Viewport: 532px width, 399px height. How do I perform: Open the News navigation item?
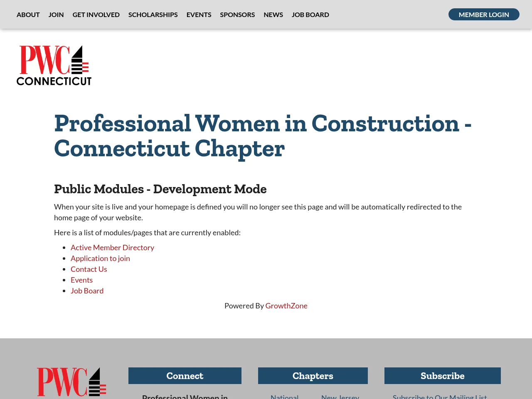coord(273,15)
